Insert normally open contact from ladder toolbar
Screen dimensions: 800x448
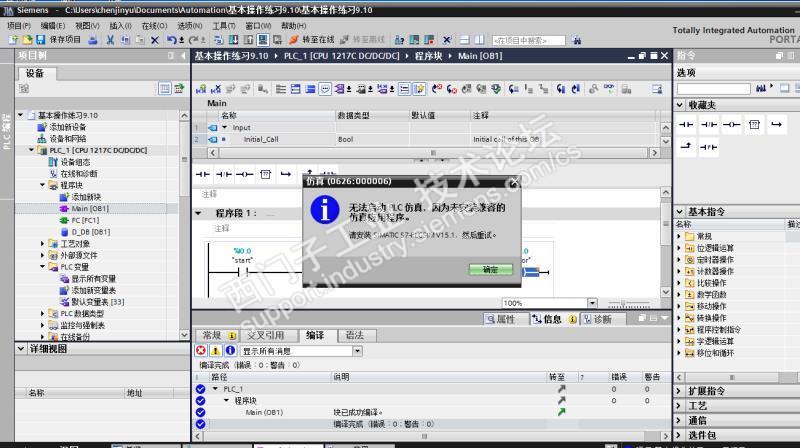pos(203,175)
